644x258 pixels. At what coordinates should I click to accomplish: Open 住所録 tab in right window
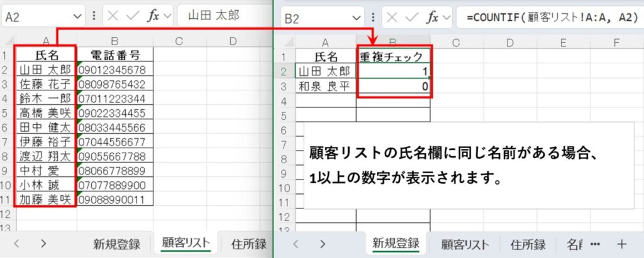coord(528,245)
